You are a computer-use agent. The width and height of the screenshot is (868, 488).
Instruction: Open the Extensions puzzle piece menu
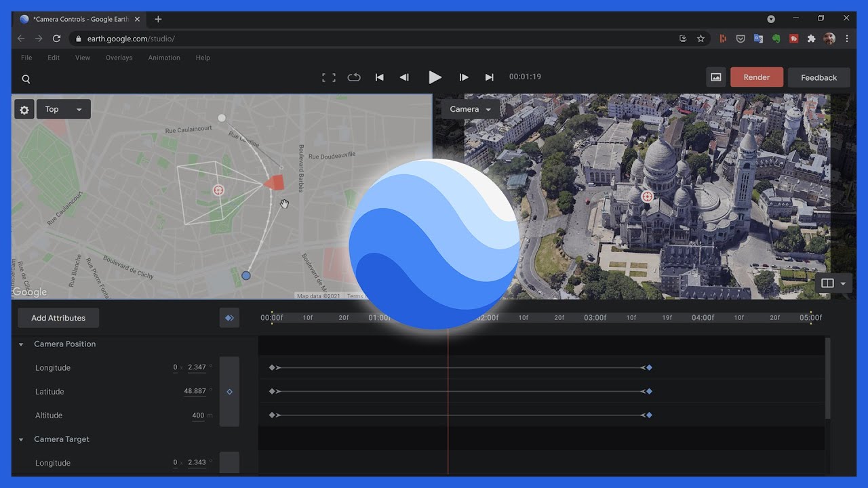(x=811, y=39)
